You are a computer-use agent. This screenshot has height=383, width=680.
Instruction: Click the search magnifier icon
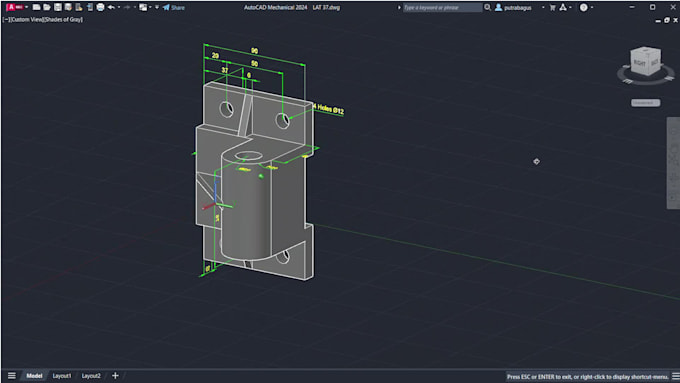pyautogui.click(x=487, y=7)
